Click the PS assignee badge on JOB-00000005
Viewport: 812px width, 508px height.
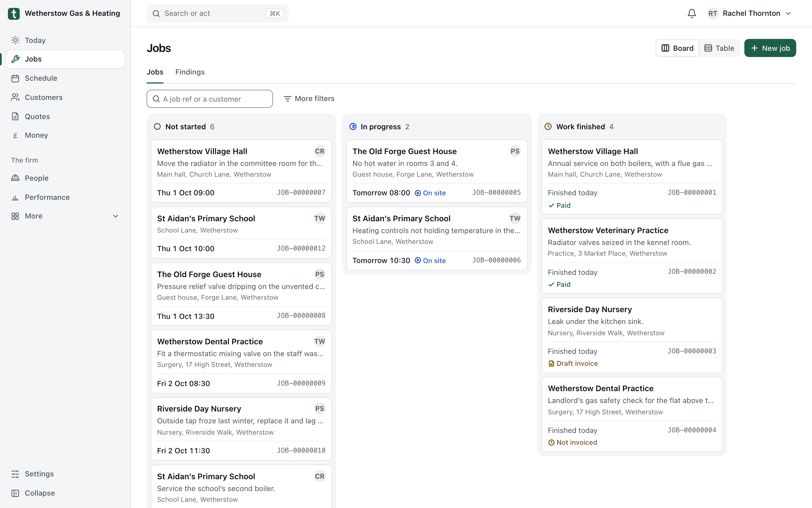pyautogui.click(x=515, y=151)
